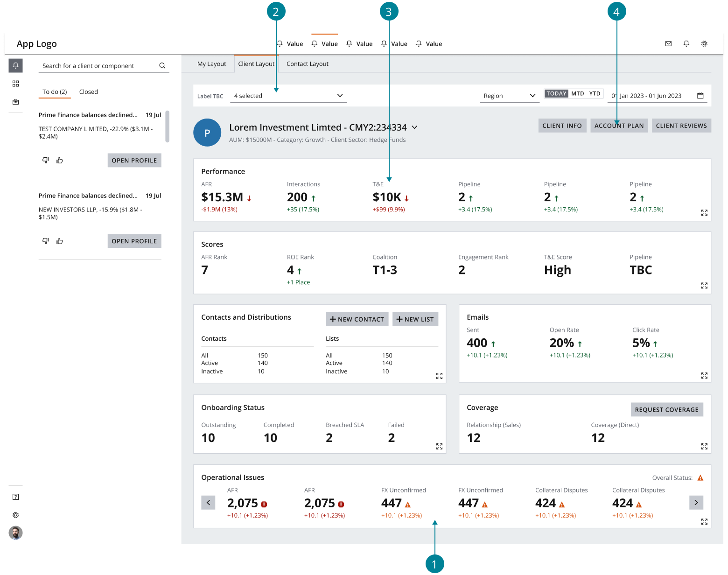Open settings gear in top right header
The image size is (728, 575).
tap(704, 44)
